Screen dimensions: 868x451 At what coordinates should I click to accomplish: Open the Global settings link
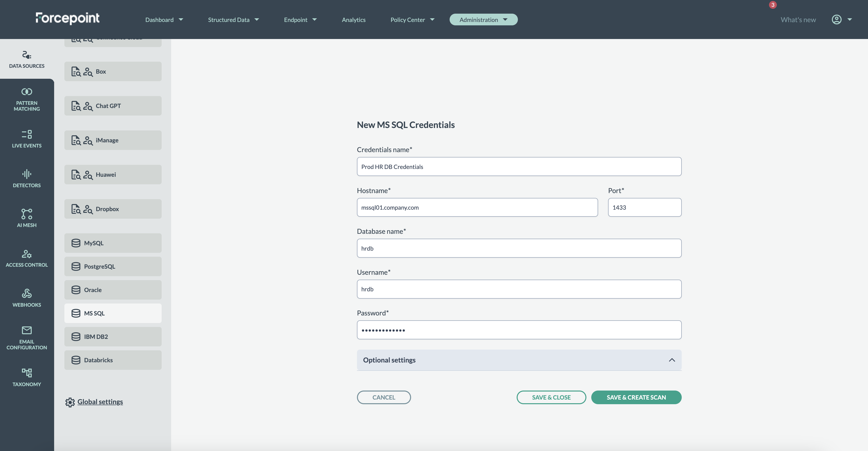click(100, 402)
